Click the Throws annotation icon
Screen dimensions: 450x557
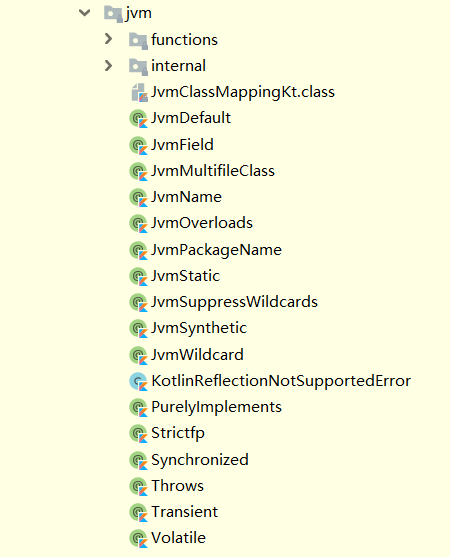139,487
